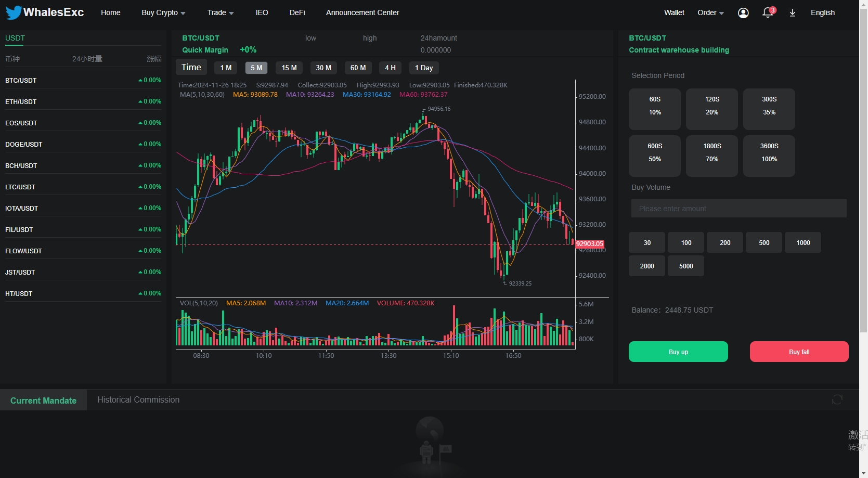Click the page vertical scrollbar
868x478 pixels.
click(863, 172)
